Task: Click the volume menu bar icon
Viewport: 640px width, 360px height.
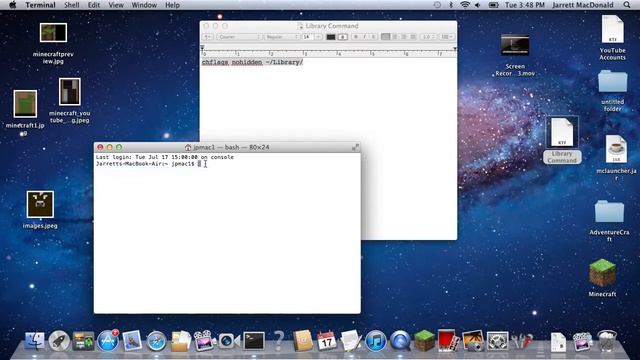Action: pyautogui.click(x=478, y=5)
